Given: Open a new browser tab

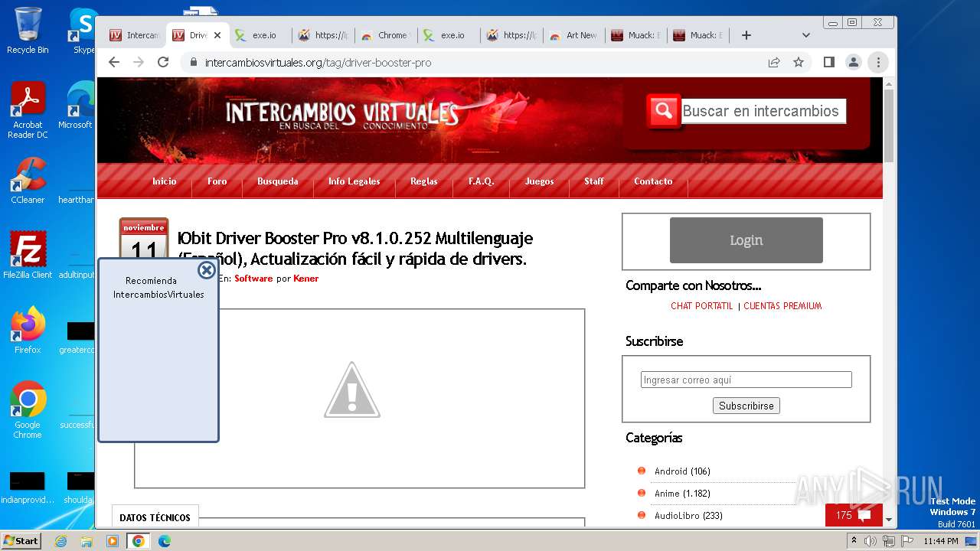Looking at the screenshot, I should (x=746, y=35).
